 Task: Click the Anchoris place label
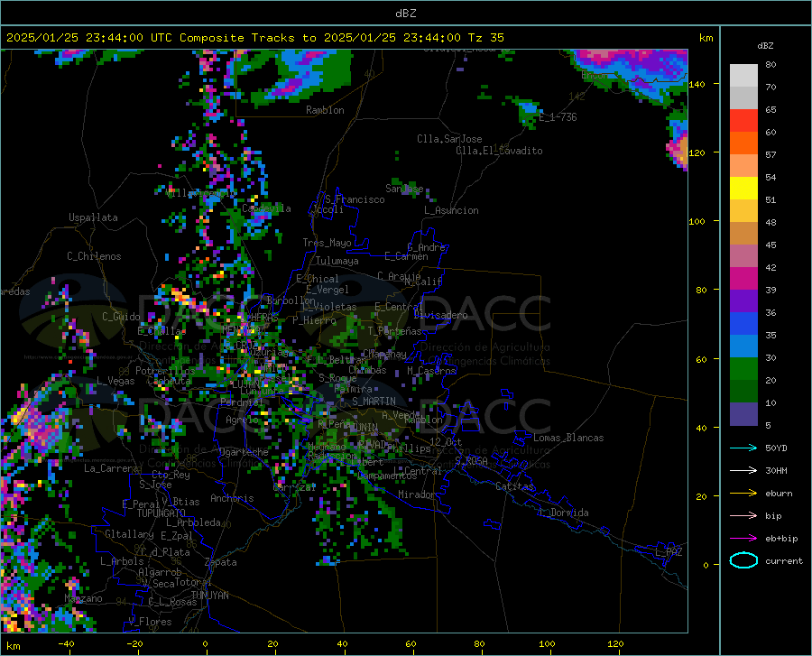(232, 498)
